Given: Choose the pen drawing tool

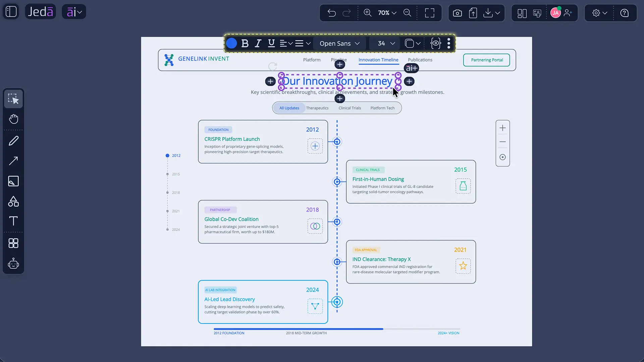Looking at the screenshot, I should click(13, 141).
